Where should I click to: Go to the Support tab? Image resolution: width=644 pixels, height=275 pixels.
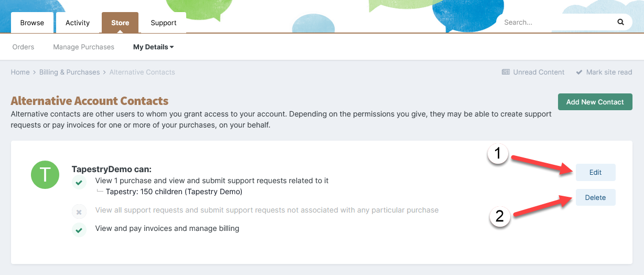click(x=164, y=23)
